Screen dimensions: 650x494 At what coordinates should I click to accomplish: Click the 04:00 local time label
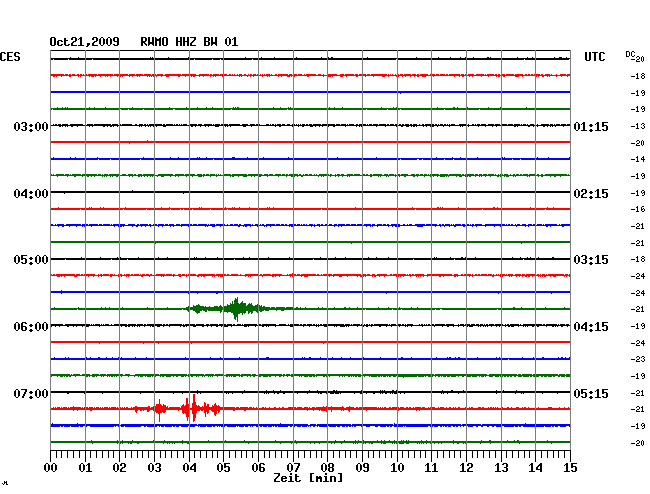point(31,194)
